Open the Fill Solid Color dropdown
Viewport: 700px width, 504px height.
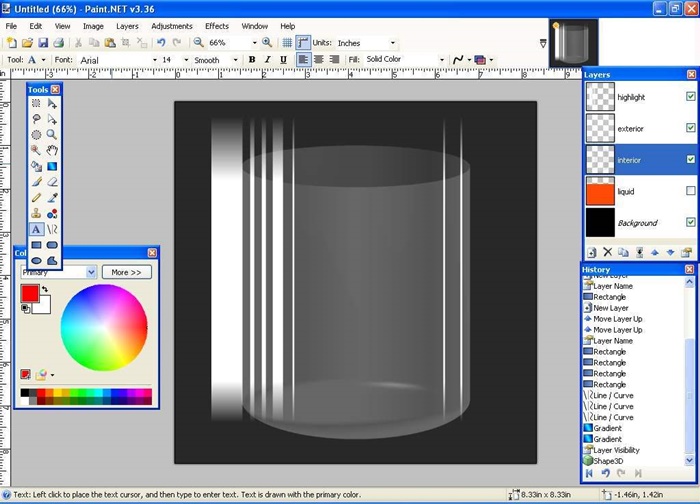[442, 60]
